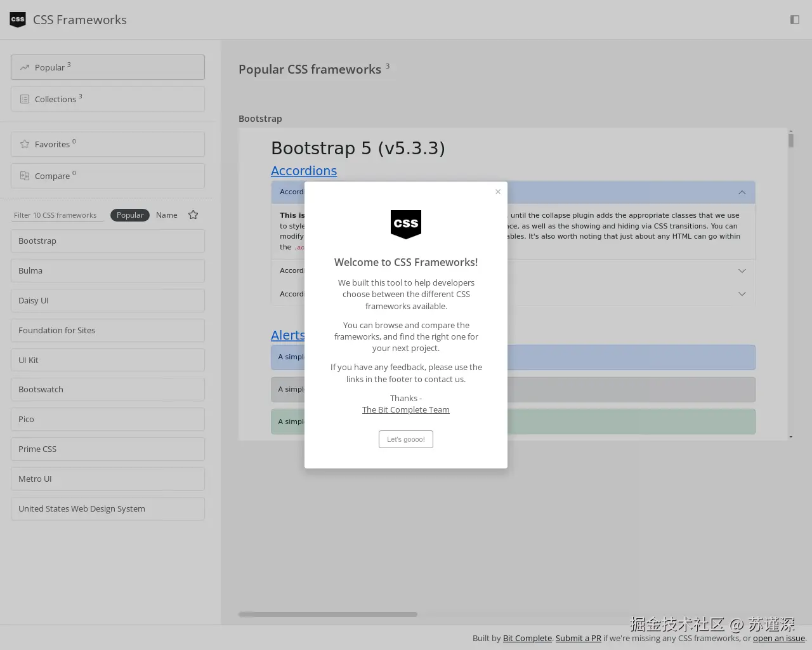Click Bootstrap 5 (v5.3.3) title
Screen dimensions: 812x650
point(358,148)
